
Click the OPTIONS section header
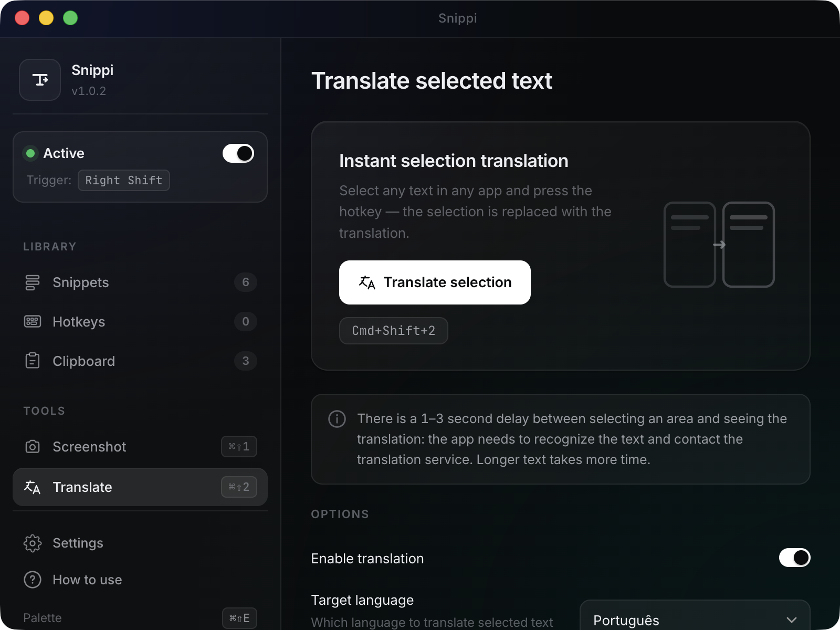[340, 514]
